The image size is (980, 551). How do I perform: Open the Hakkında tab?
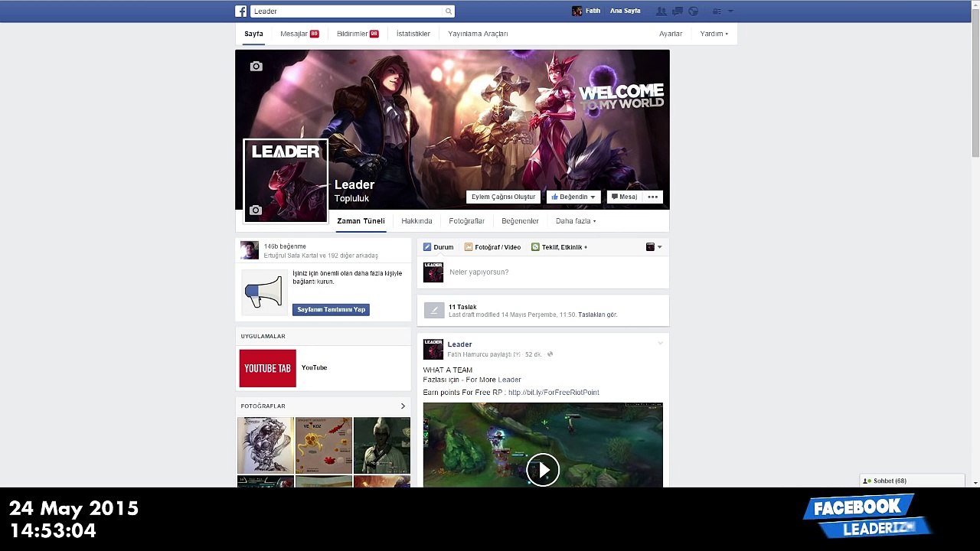tap(416, 221)
